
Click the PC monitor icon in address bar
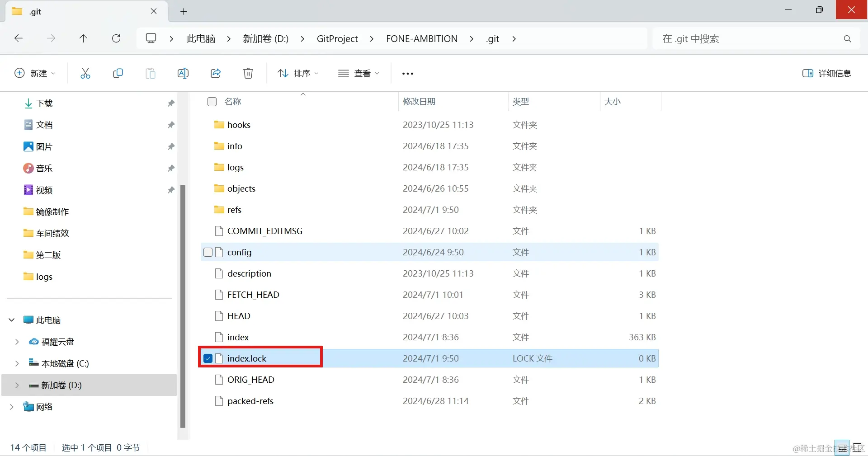pos(151,38)
